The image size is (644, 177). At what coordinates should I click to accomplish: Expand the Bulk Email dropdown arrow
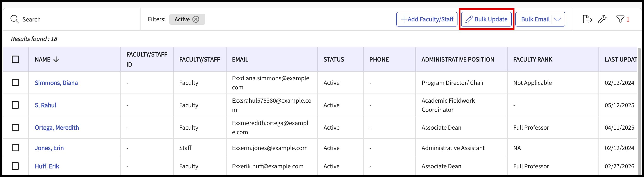[557, 19]
